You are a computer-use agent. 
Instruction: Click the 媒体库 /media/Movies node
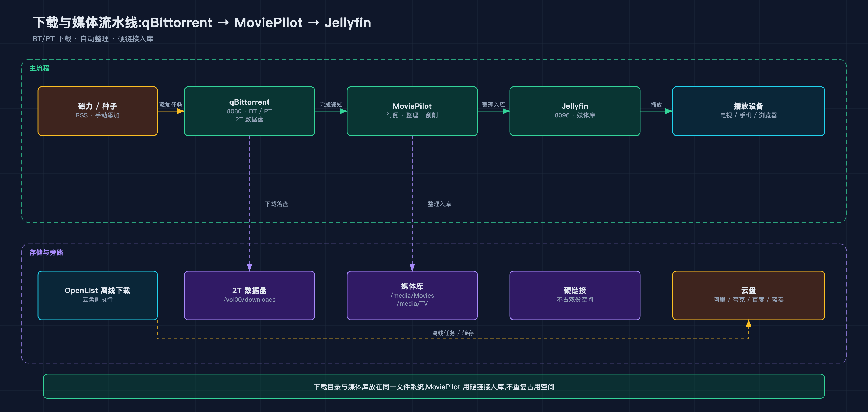(x=412, y=295)
